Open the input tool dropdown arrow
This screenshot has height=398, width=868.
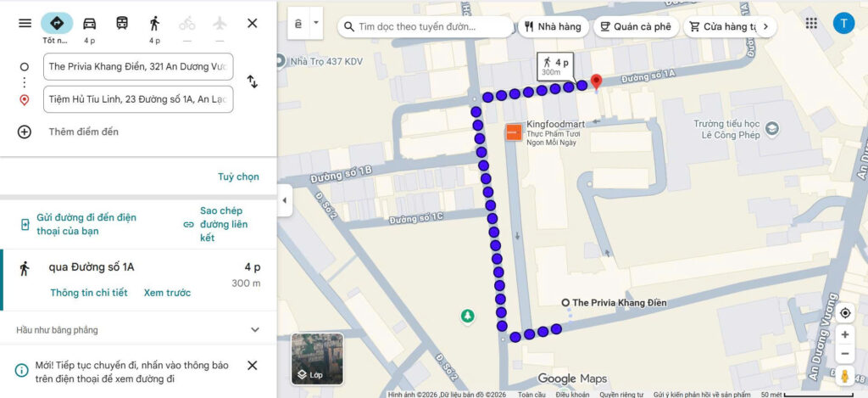click(x=316, y=23)
